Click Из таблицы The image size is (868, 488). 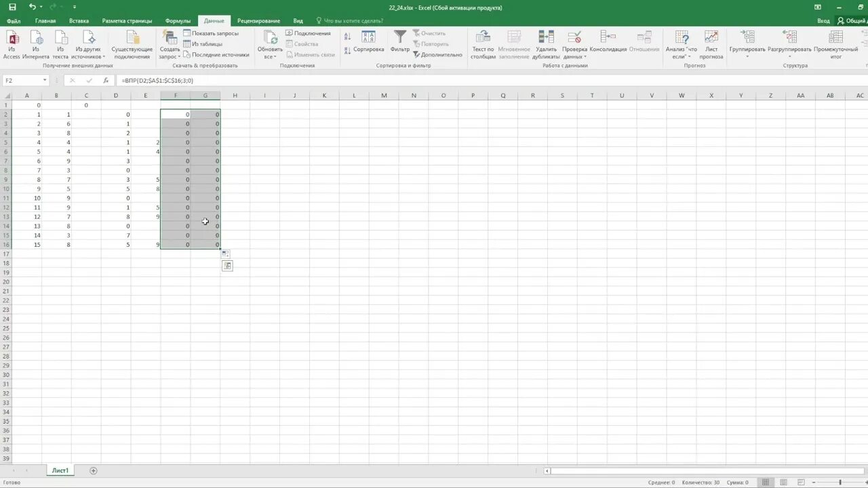202,44
